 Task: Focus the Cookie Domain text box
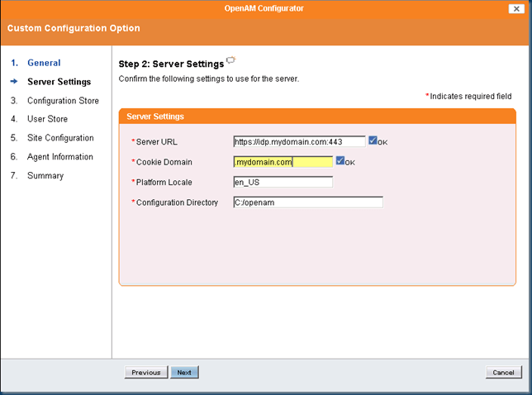pos(283,162)
